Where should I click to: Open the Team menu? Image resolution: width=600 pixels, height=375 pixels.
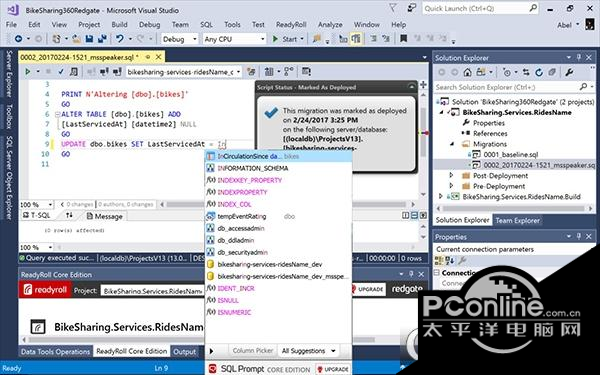(x=180, y=24)
